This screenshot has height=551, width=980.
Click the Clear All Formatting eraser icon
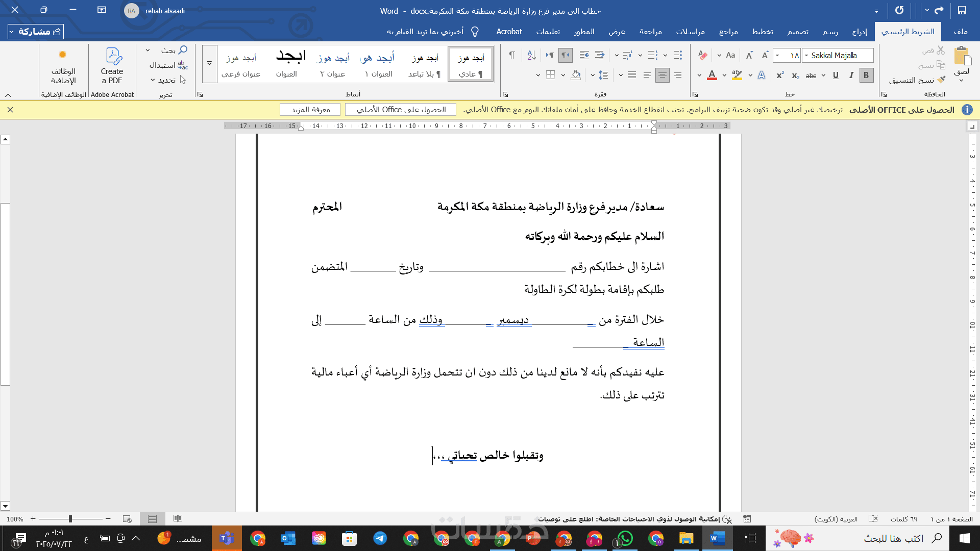point(703,55)
